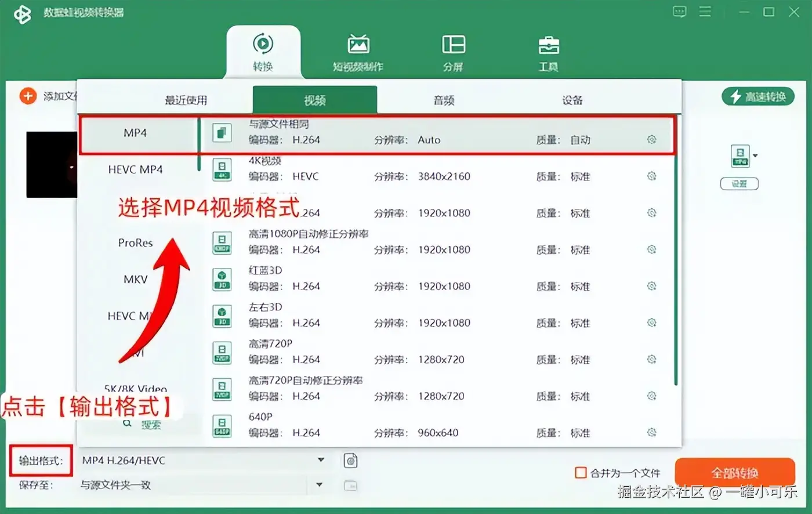
Task: Choose the 640P preset title
Action: point(260,417)
